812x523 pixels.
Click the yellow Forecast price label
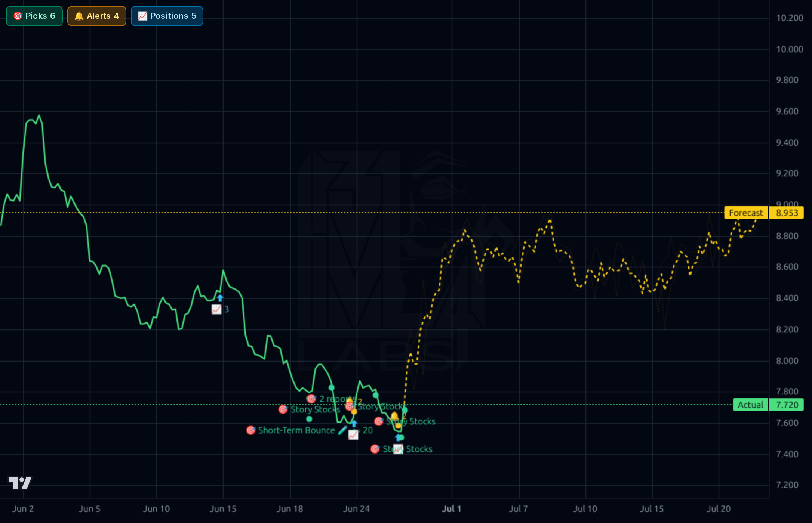click(x=746, y=213)
